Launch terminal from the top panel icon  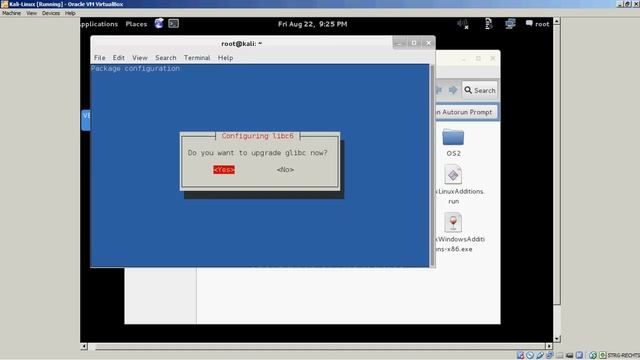coord(173,24)
